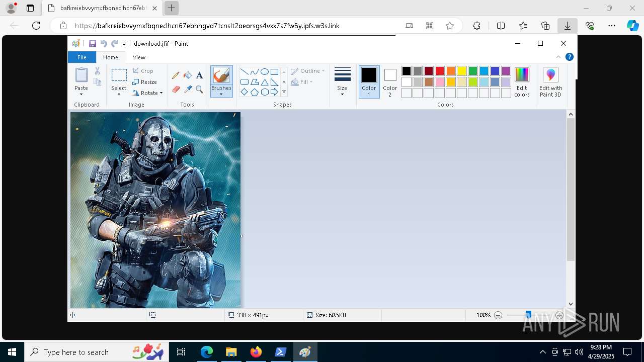Image resolution: width=644 pixels, height=362 pixels.
Task: Open Paint Help question mark
Action: (569, 57)
